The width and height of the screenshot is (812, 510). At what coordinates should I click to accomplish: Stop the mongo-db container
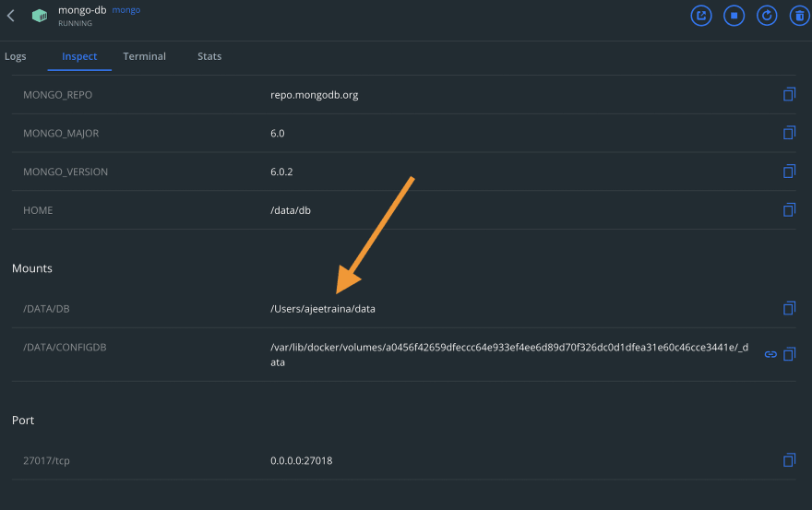coord(734,16)
